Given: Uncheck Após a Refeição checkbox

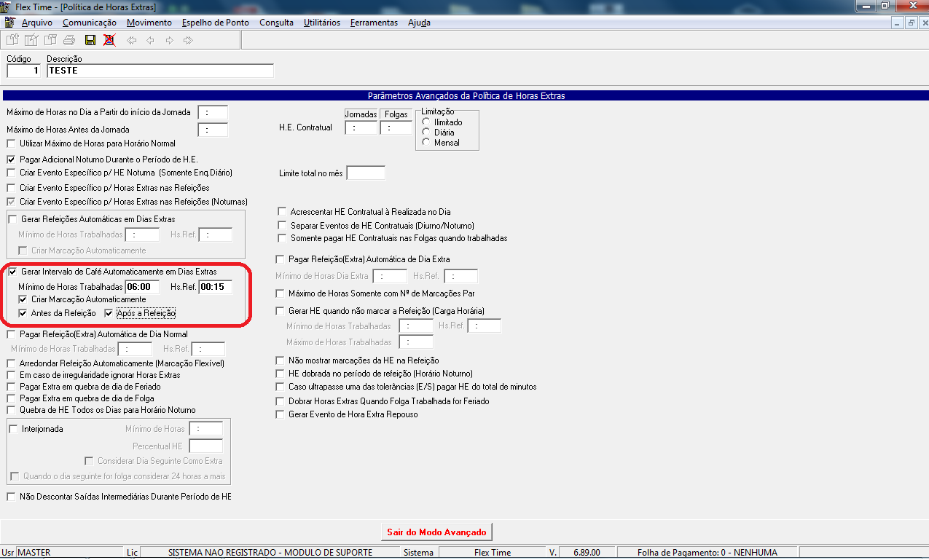Looking at the screenshot, I should coord(109,313).
